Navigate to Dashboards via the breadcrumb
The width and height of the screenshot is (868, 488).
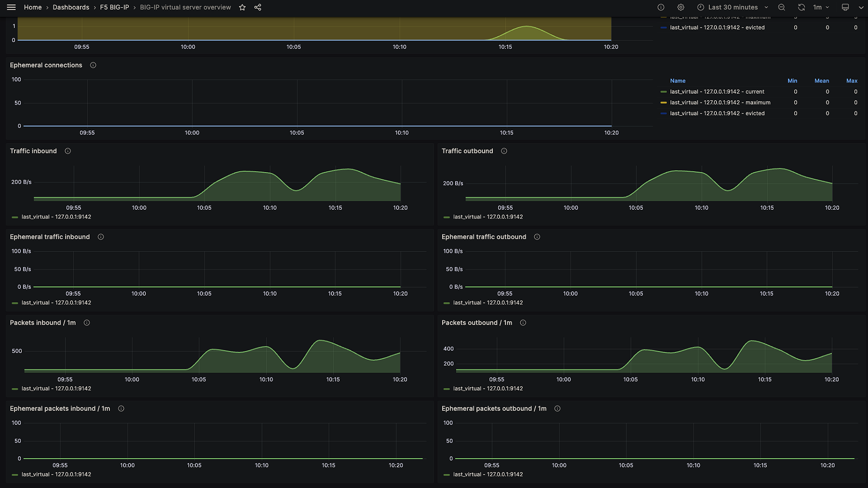[x=71, y=7]
